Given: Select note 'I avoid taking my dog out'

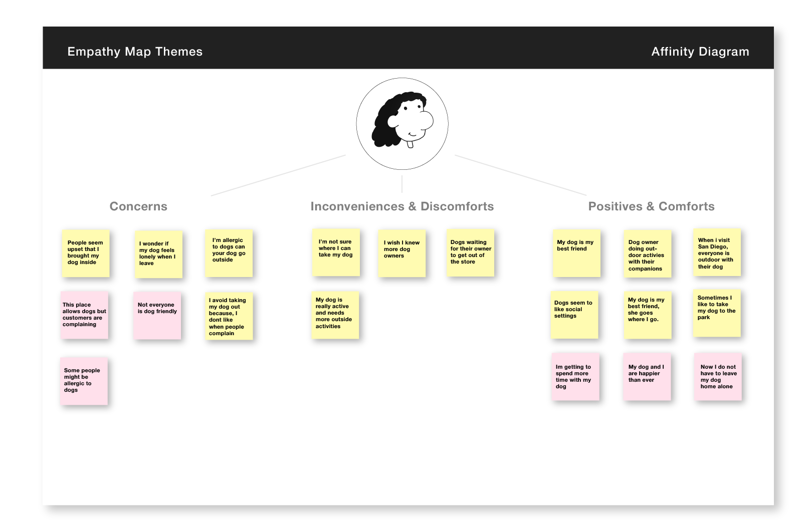Looking at the screenshot, I should [x=229, y=316].
